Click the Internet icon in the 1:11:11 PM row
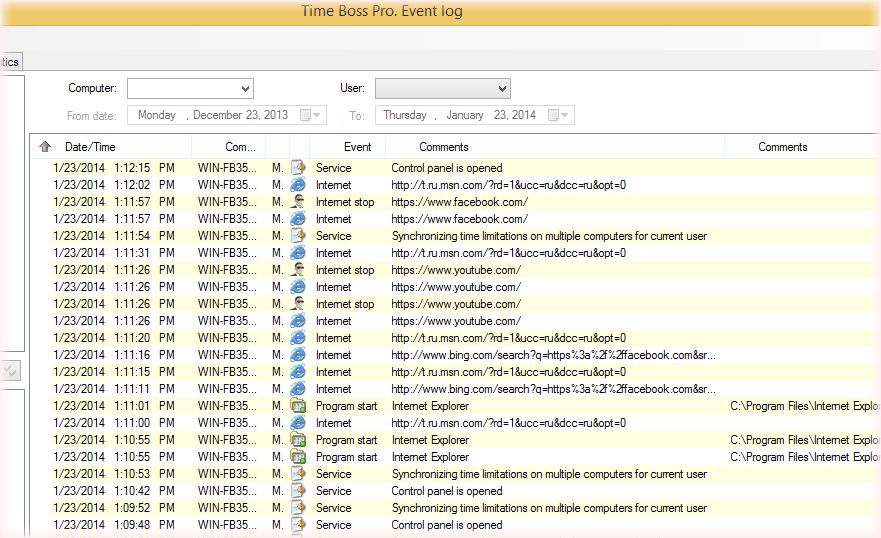 tap(298, 389)
